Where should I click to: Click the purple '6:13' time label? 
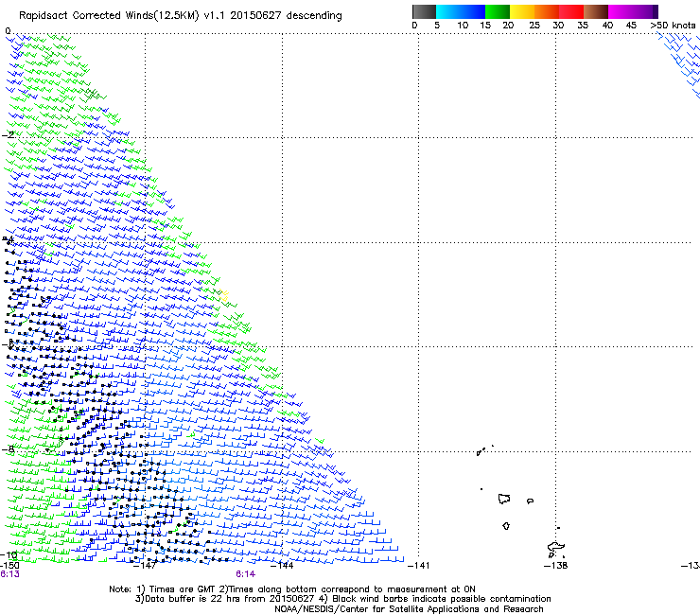point(9,574)
